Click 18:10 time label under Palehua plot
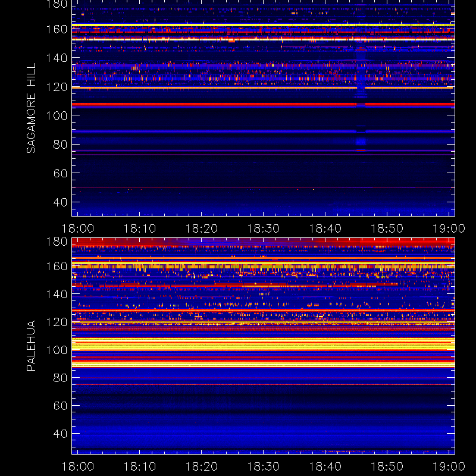Viewport: 476px width, 476px height. point(140,466)
